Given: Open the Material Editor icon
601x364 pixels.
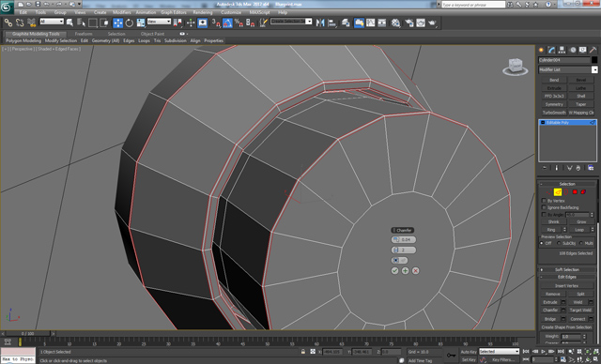Looking at the screenshot, I should pyautogui.click(x=396, y=23).
